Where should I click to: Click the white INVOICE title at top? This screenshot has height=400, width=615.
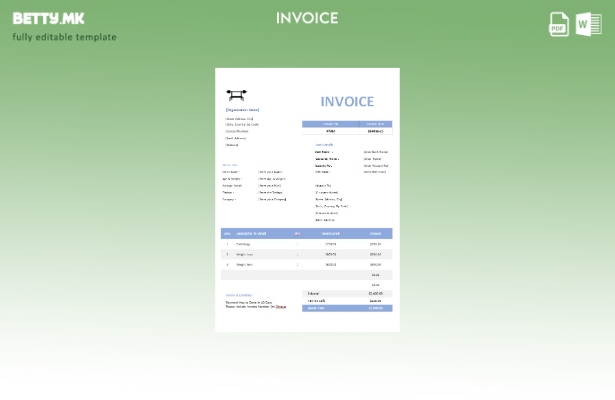click(x=307, y=18)
